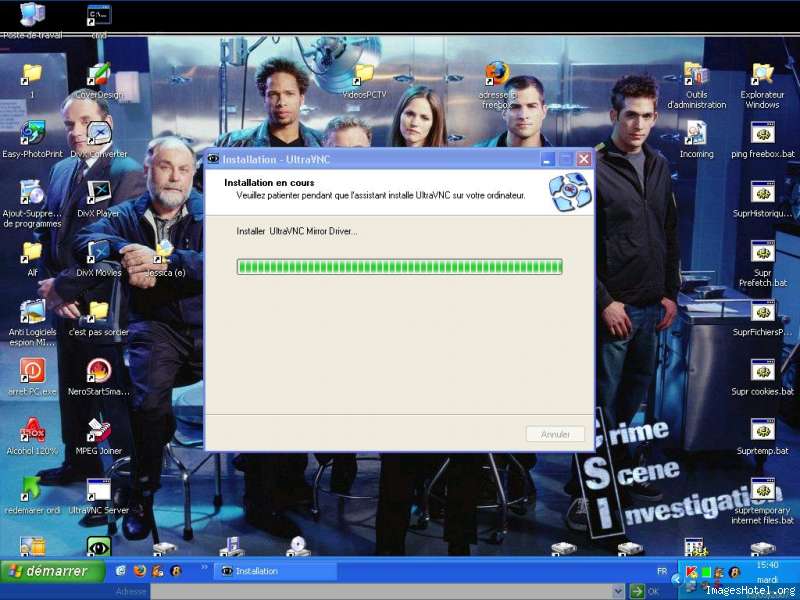Select the c'est pas sorcier folder
The image size is (800, 600).
(x=98, y=312)
